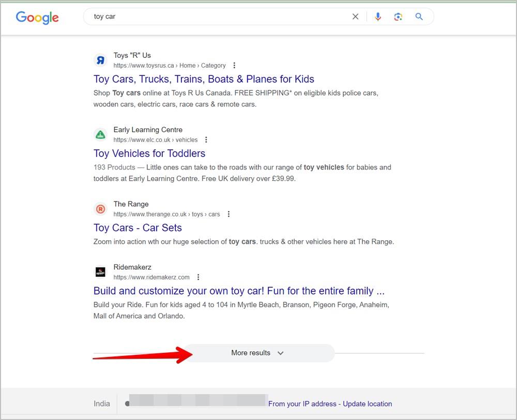Click the '193 Products' snippet text

(114, 167)
